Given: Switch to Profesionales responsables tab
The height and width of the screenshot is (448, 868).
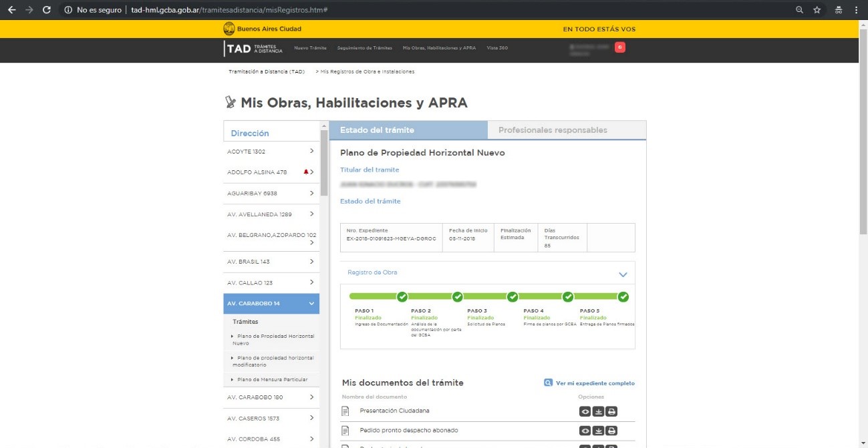Looking at the screenshot, I should [553, 130].
